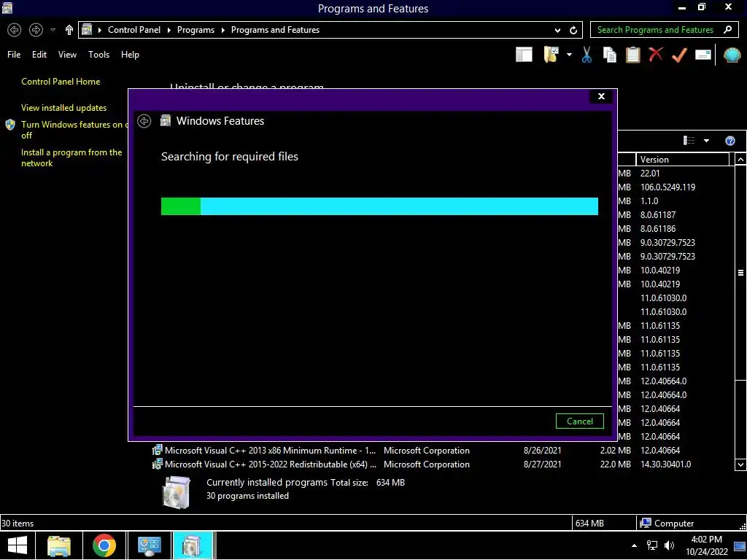Click the Control Panel address bar icon
Image resolution: width=747 pixels, height=560 pixels.
click(87, 29)
